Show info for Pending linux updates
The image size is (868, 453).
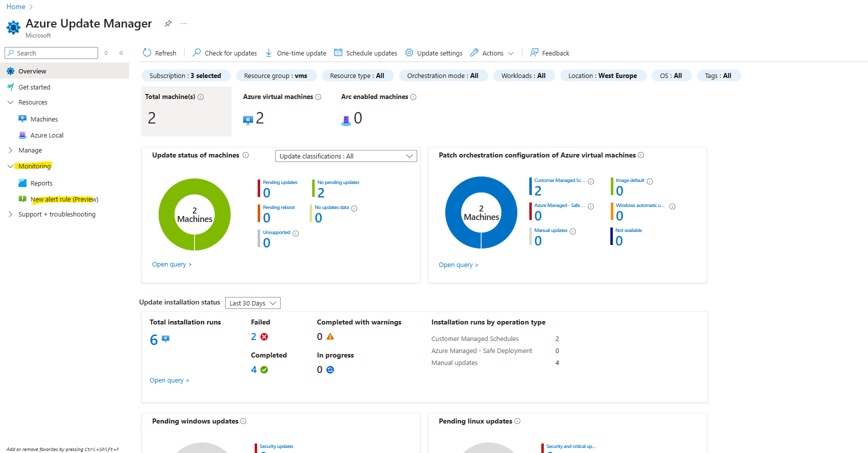517,421
